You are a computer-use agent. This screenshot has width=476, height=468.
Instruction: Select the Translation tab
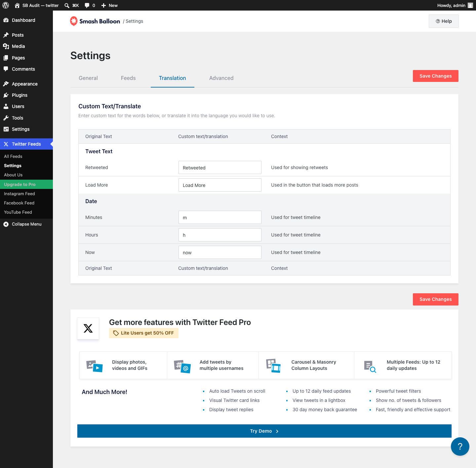[173, 78]
